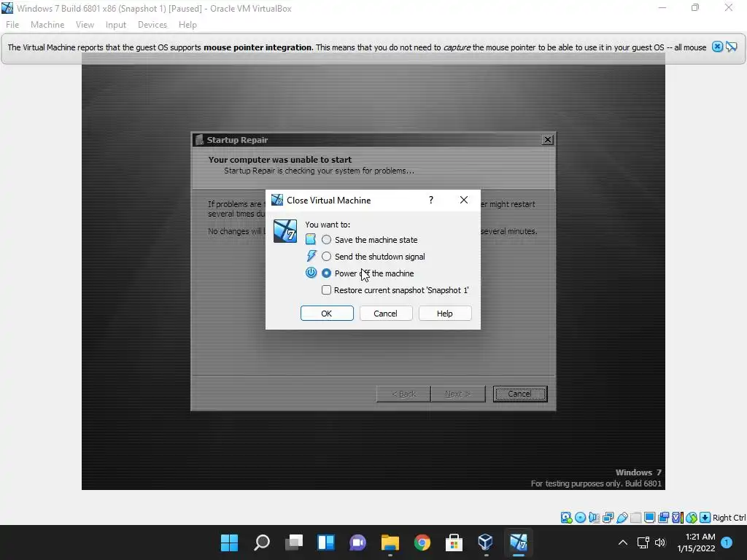Show hidden system tray icons

(623, 542)
